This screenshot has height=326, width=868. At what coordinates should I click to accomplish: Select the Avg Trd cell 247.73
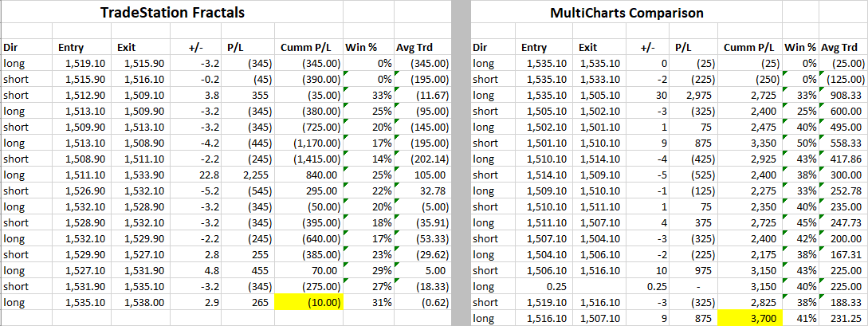[x=843, y=223]
